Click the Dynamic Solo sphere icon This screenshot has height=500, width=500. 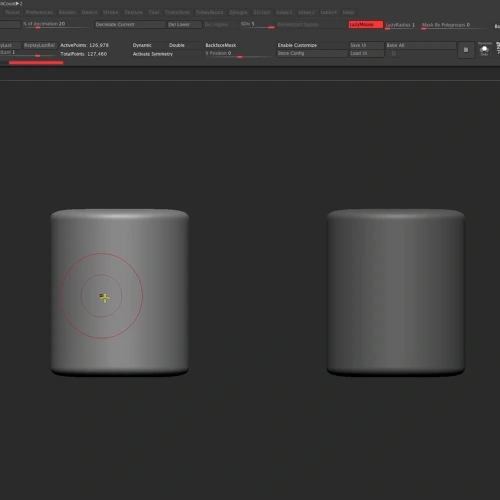click(484, 50)
